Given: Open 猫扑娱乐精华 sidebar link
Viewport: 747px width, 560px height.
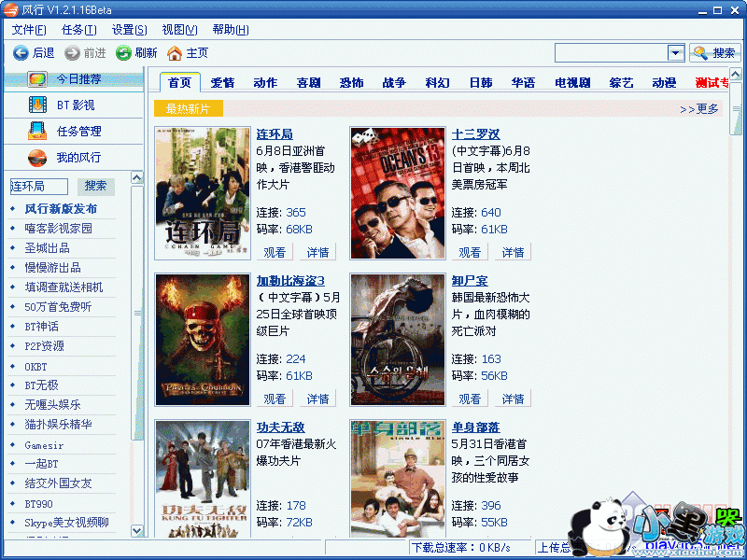Looking at the screenshot, I should coord(58,425).
